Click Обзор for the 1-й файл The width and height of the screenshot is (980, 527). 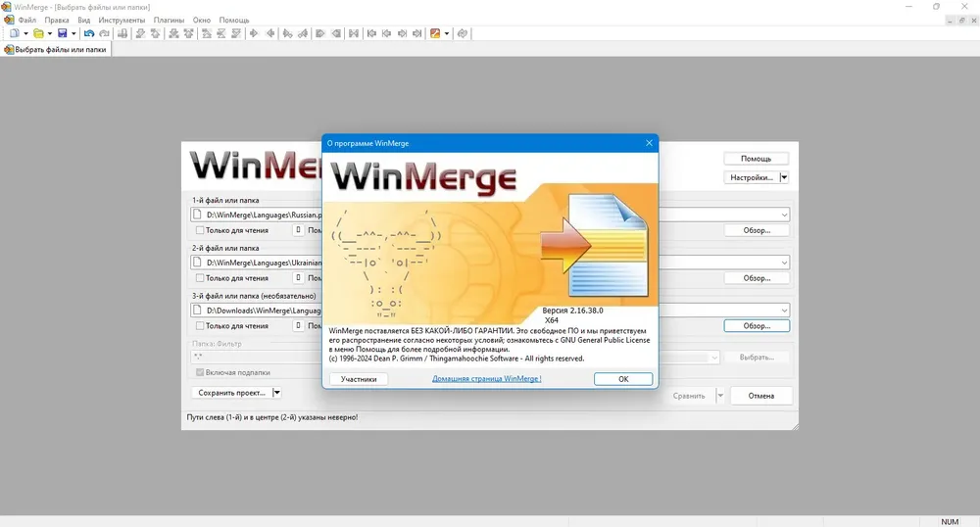757,230
